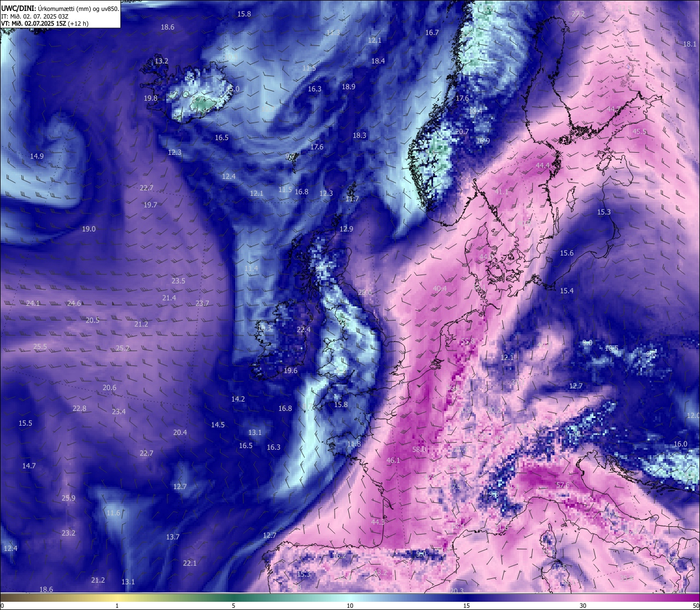Click the 57.6 value over northern Italy
This screenshot has width=700, height=610.
[563, 485]
